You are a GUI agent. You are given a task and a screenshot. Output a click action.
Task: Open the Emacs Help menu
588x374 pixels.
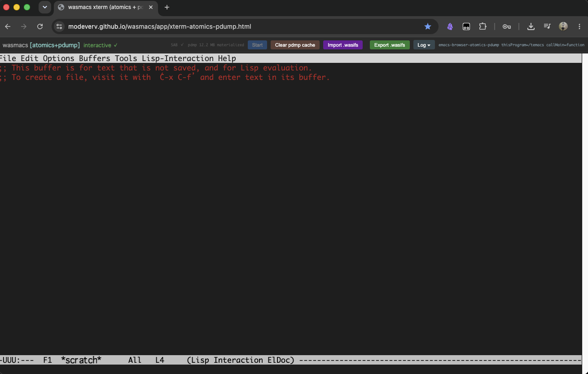227,58
